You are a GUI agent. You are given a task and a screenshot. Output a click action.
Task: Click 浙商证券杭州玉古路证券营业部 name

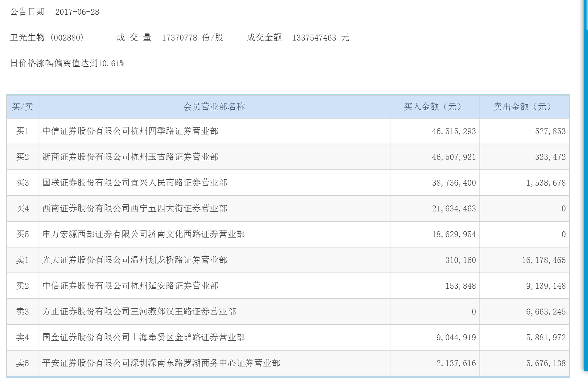[x=131, y=157]
